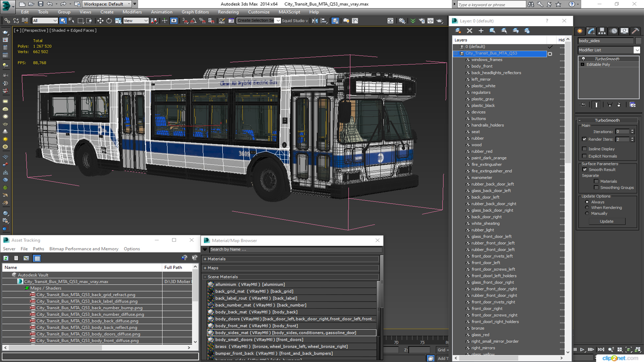This screenshot has width=644, height=362.
Task: Click Delete layer X icon in Layer dialog
Action: point(470,31)
